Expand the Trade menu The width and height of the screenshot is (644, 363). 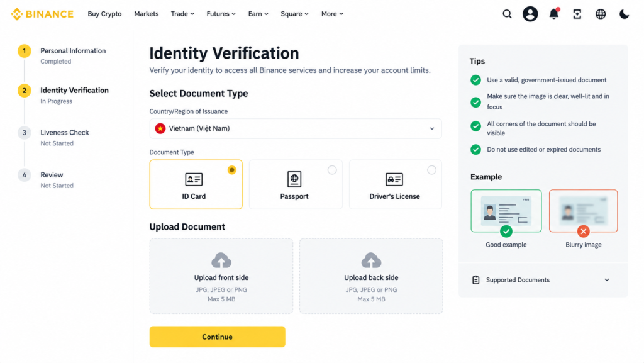(182, 14)
